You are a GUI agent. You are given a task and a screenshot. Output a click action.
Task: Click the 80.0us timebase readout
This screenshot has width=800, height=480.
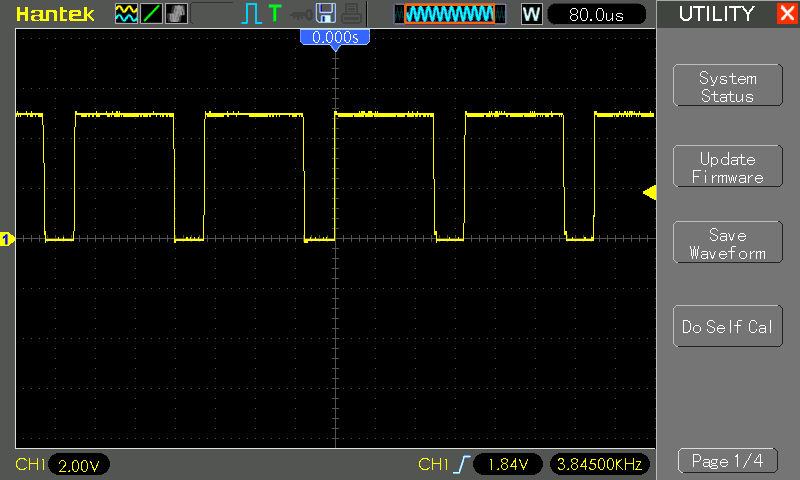[596, 14]
